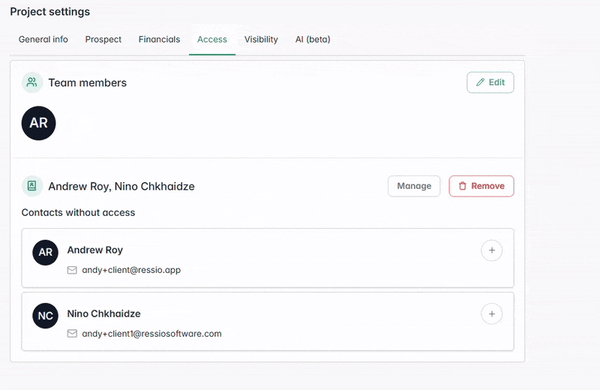This screenshot has width=600, height=390.
Task: Open the General info tab
Action: (x=43, y=39)
